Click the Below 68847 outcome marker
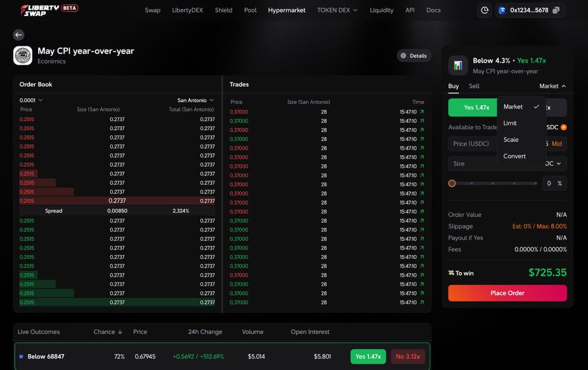Image resolution: width=588 pixels, height=370 pixels. tap(21, 357)
